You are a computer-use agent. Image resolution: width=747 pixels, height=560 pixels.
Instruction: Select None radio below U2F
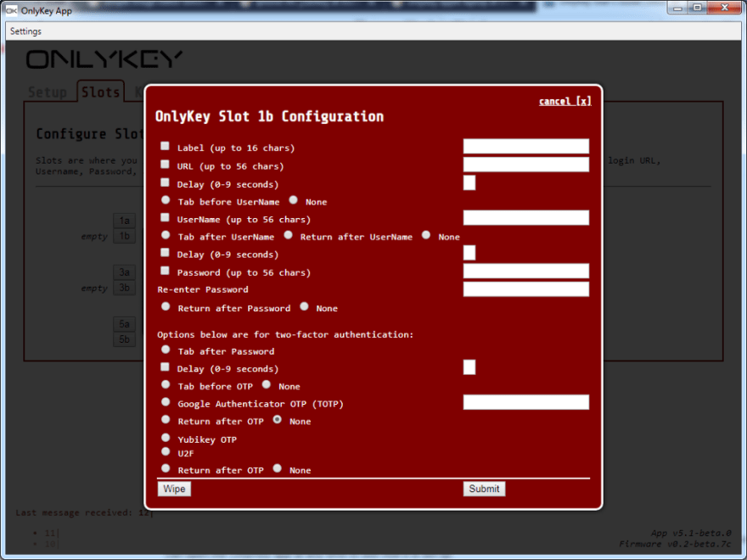click(x=278, y=468)
